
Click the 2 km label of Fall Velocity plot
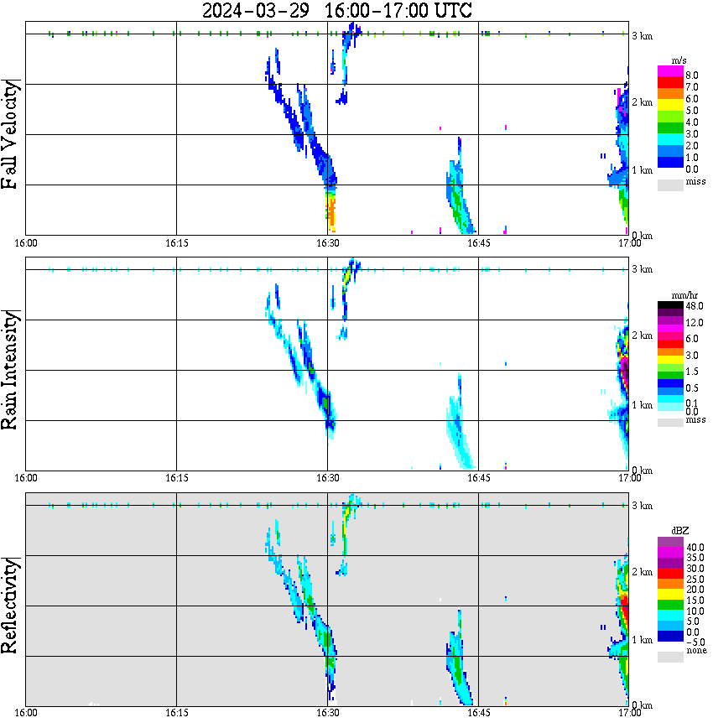click(x=642, y=102)
